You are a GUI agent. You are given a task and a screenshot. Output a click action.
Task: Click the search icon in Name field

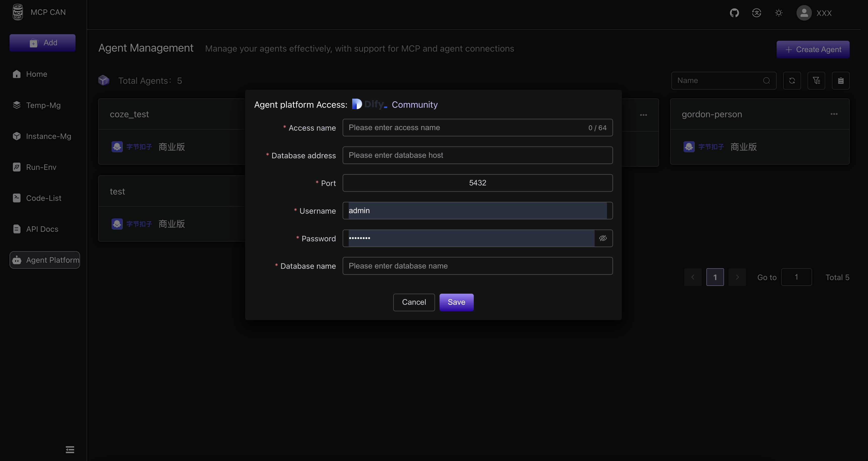(766, 81)
